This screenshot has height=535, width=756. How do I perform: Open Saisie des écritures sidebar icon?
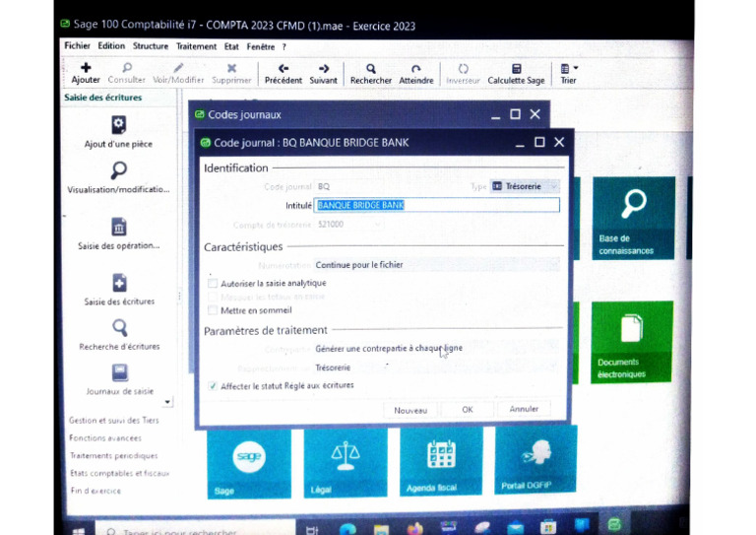pos(119,283)
